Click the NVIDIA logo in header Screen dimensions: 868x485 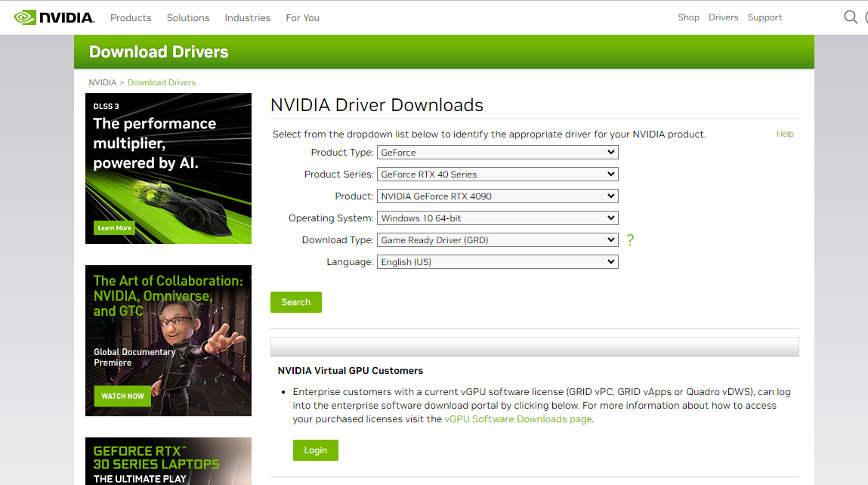(54, 17)
